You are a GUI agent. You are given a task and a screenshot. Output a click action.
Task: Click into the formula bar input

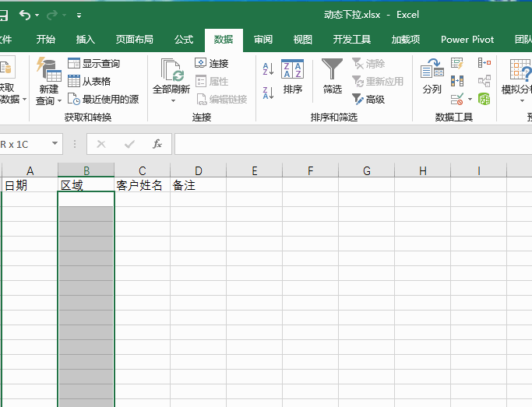coord(353,145)
